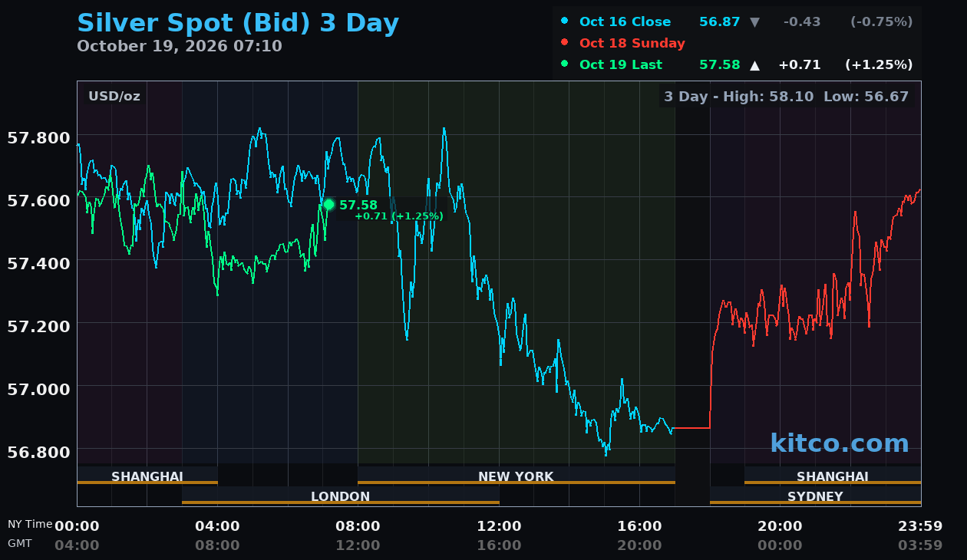Click the NY time 08:00 tick label
The width and height of the screenshot is (967, 560).
coord(358,526)
